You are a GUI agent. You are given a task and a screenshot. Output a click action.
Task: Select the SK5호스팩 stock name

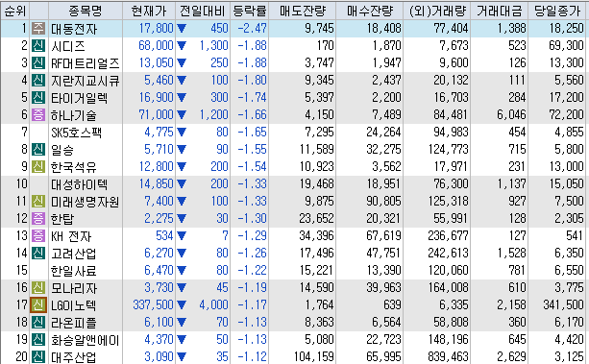pyautogui.click(x=76, y=133)
